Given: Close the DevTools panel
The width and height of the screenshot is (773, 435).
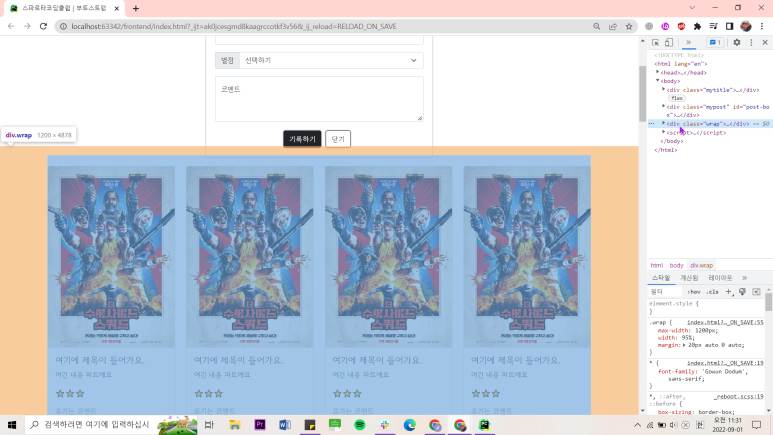Looking at the screenshot, I should tap(765, 43).
